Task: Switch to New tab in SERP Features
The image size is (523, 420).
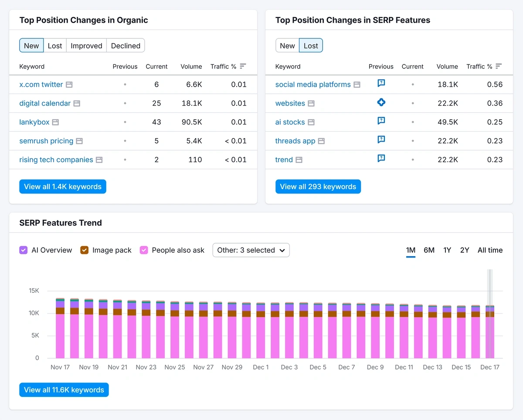Action: click(287, 46)
